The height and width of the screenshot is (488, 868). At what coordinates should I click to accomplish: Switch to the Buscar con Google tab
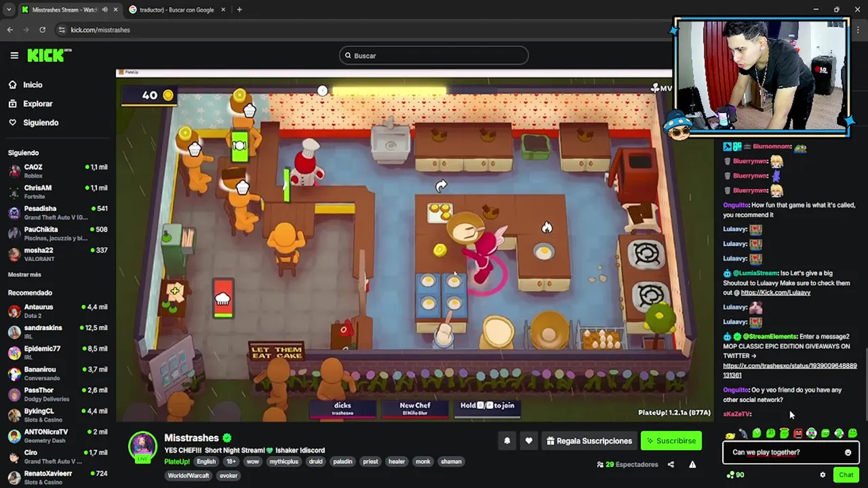[178, 9]
